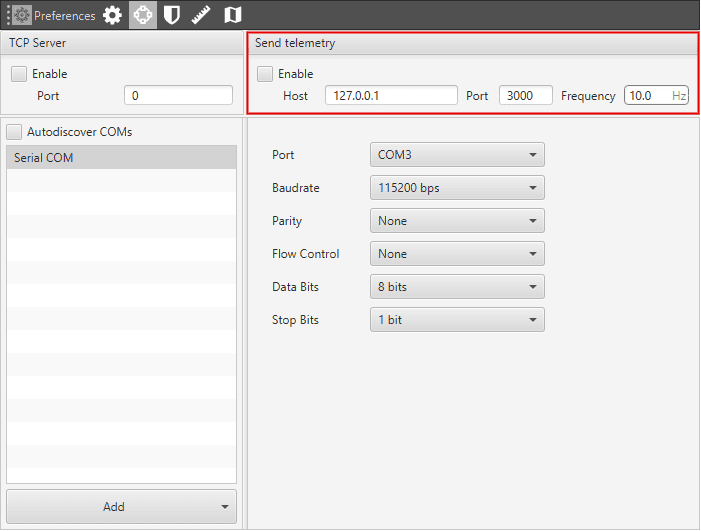
Task: Open the ruler units icon section
Action: 201,15
